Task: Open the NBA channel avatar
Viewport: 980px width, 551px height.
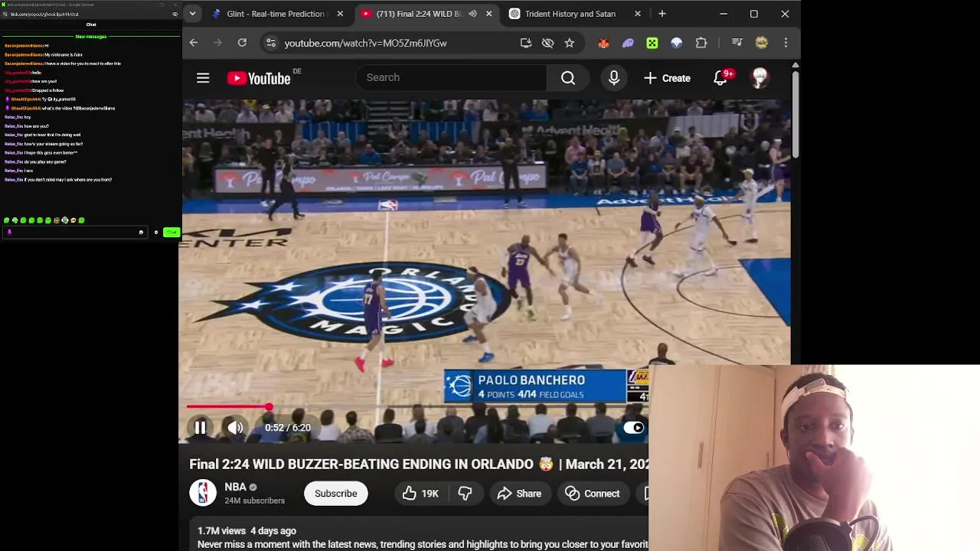Action: tap(203, 493)
